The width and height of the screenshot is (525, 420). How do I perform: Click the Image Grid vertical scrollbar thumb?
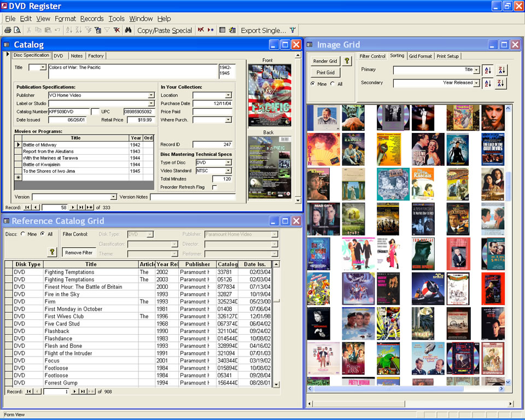click(x=508, y=186)
